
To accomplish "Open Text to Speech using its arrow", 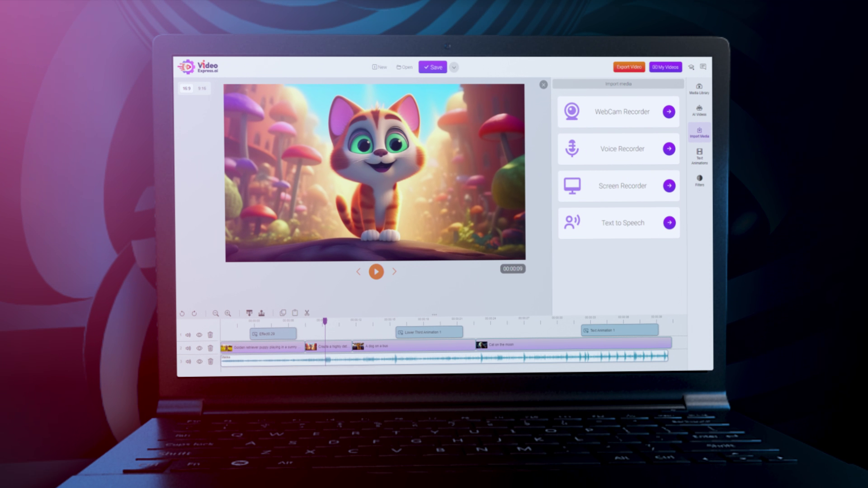I will click(669, 222).
